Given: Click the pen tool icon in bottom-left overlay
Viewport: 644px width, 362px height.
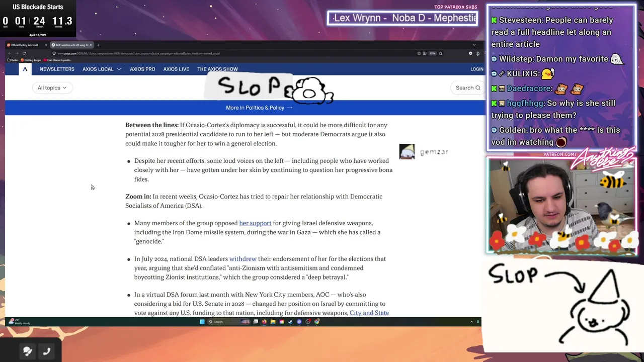Looking at the screenshot, I should (x=28, y=351).
